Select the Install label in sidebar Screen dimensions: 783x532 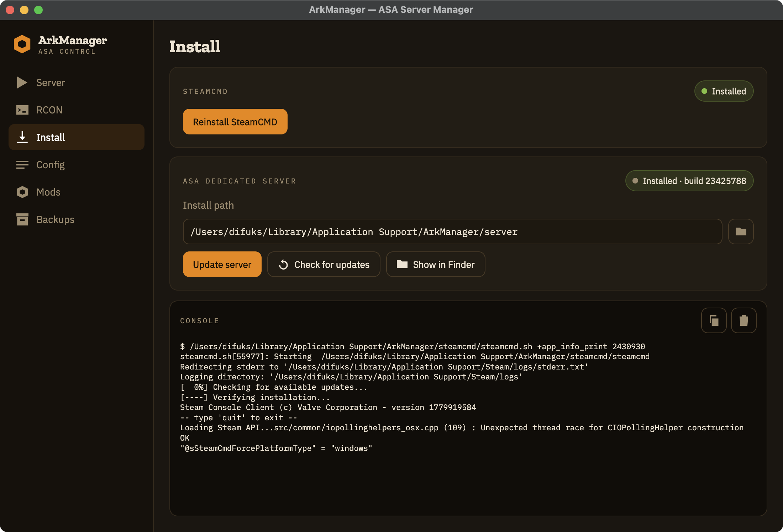click(51, 137)
